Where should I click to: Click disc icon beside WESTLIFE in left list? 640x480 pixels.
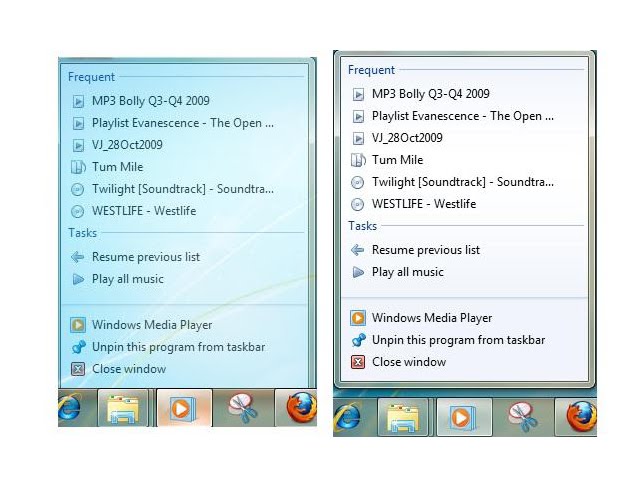coord(78,211)
